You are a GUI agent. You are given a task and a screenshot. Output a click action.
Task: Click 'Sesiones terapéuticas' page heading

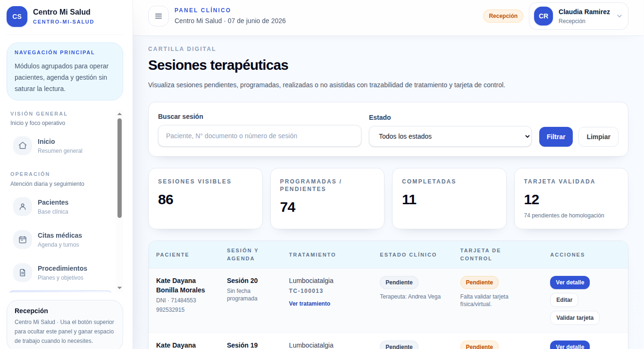point(218,65)
